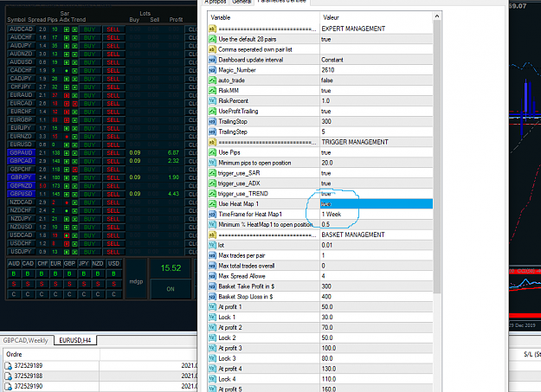The height and width of the screenshot is (392, 541).
Task: Click the icon beside Basket Take Profit
Action: 213,286
